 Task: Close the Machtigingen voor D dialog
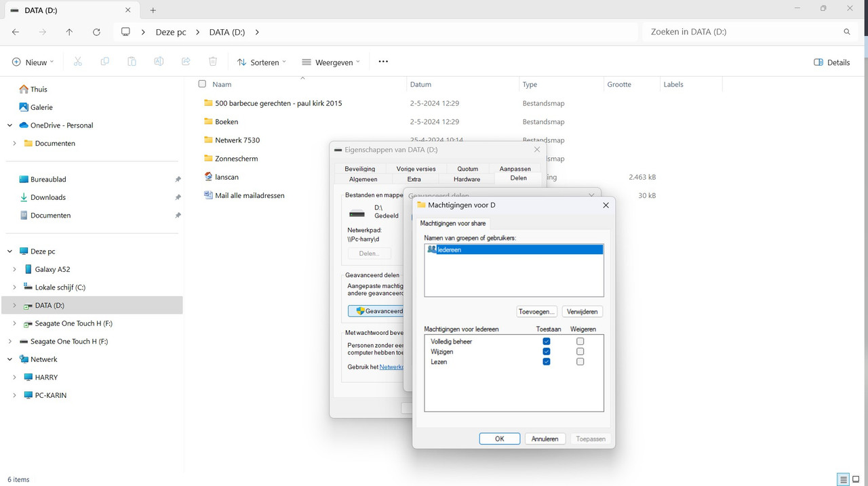(x=606, y=205)
